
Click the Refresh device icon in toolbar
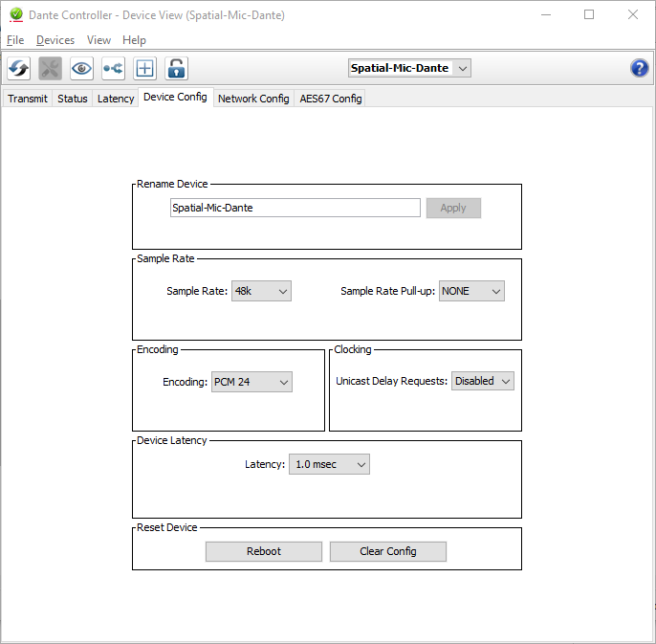pyautogui.click(x=19, y=68)
